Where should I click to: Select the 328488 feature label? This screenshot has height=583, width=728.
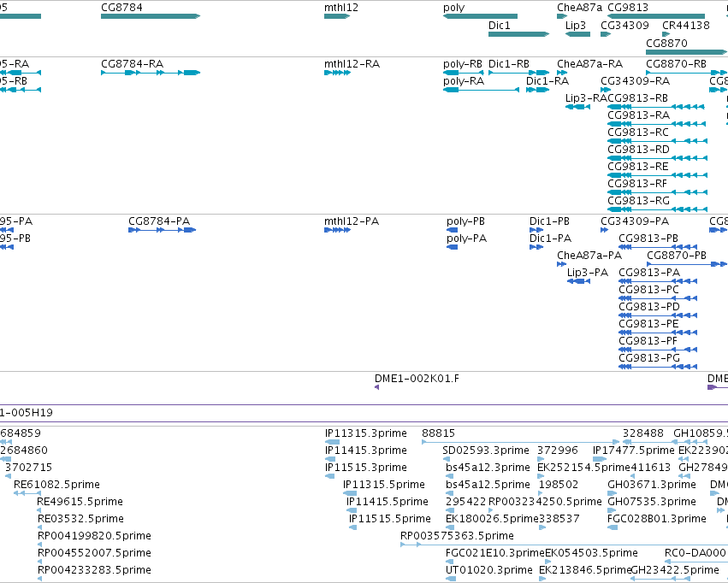(643, 433)
